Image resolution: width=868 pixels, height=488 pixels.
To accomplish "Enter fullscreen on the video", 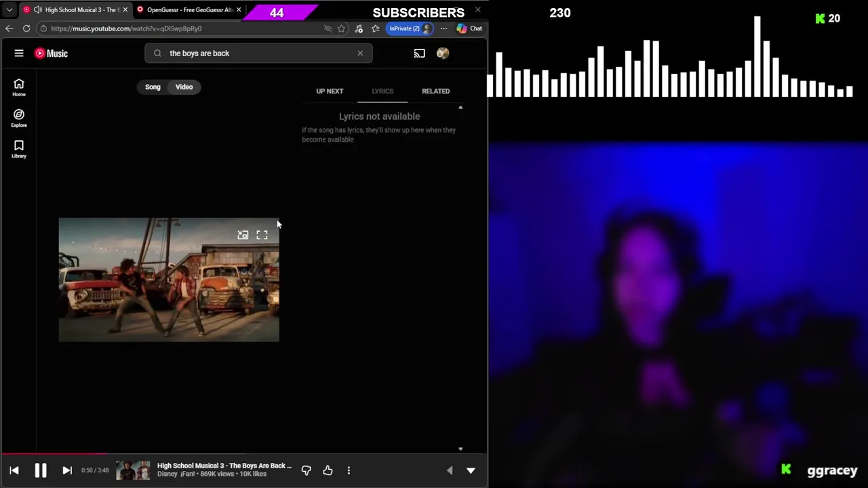I will point(262,235).
